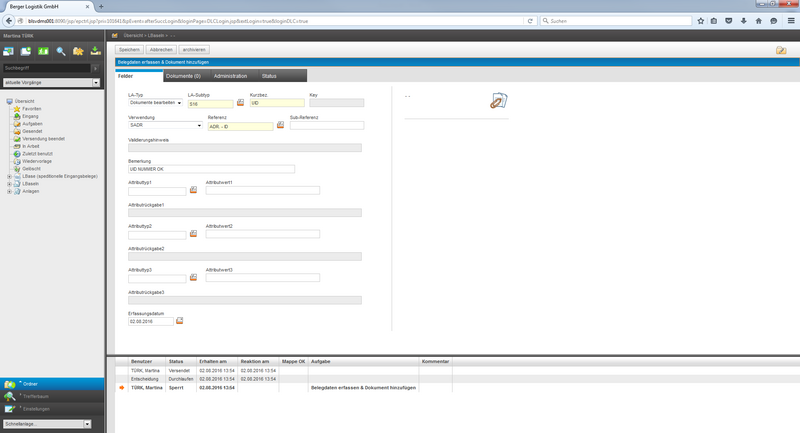
Task: Click the Pocket icon in browser toolbar
Action: [729, 21]
